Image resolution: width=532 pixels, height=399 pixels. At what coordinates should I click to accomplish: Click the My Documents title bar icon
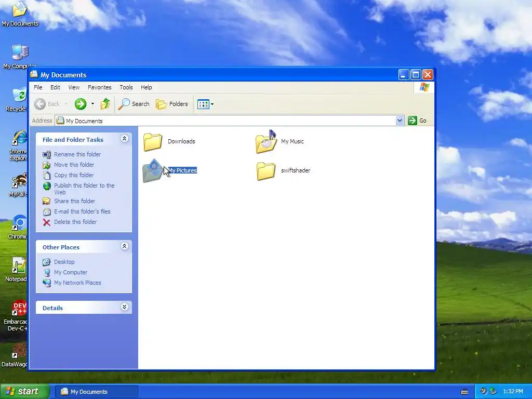[34, 74]
